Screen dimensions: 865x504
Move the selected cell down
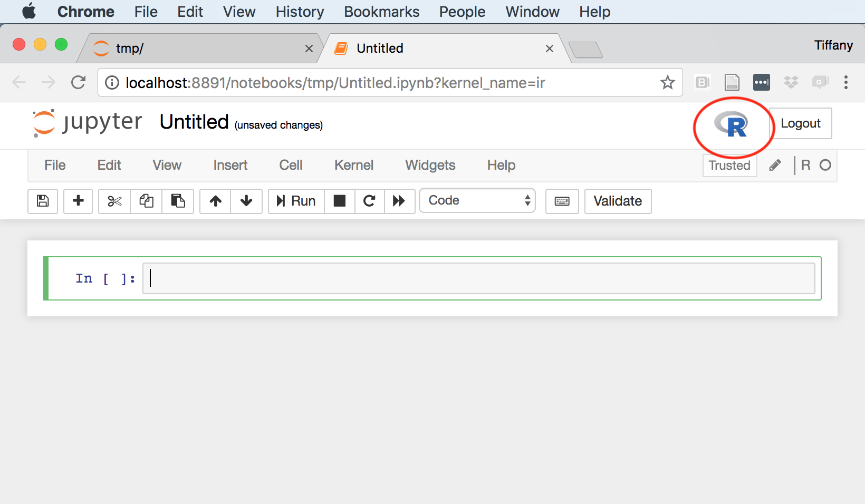tap(246, 201)
